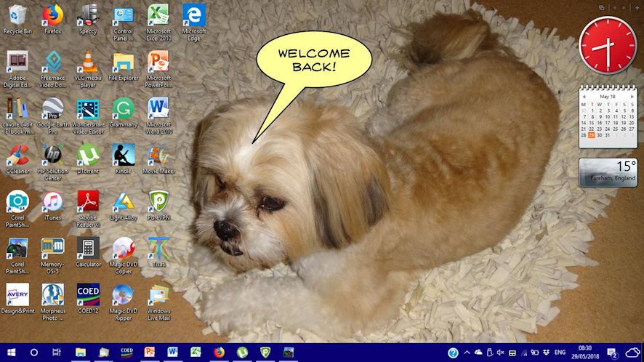Click the Firefox icon in the taskbar
The image size is (644, 362).
219,353
